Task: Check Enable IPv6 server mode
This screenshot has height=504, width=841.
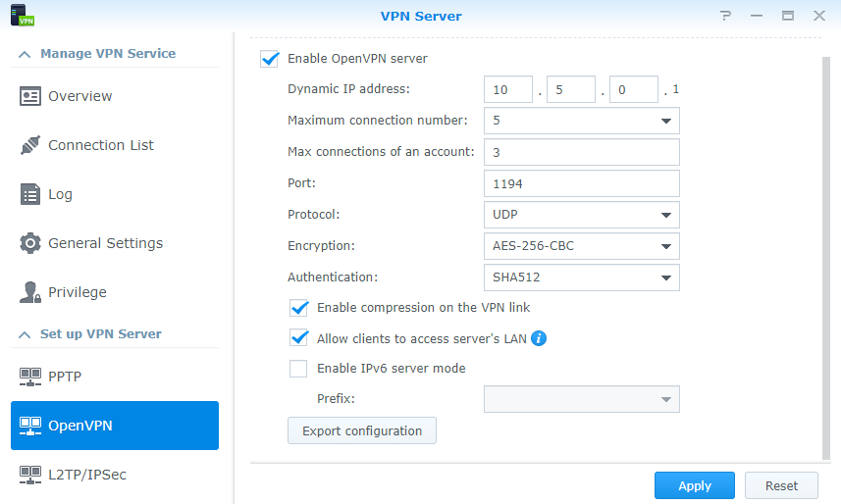Action: [298, 369]
